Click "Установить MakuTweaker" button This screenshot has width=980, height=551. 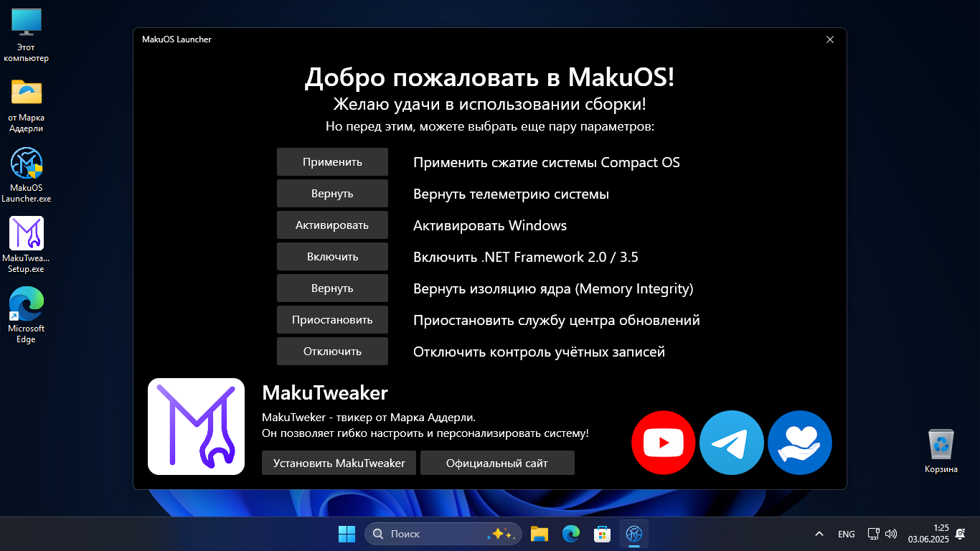(x=339, y=463)
